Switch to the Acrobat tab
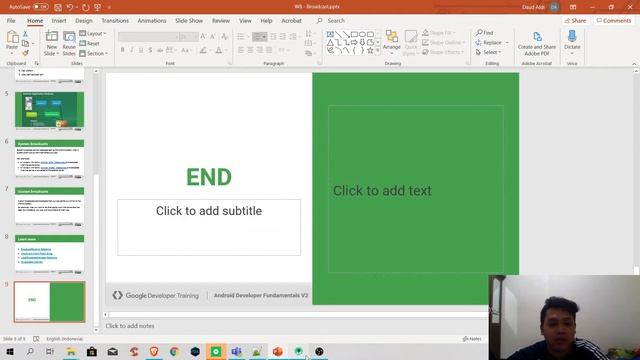640x360 pixels. point(291,20)
